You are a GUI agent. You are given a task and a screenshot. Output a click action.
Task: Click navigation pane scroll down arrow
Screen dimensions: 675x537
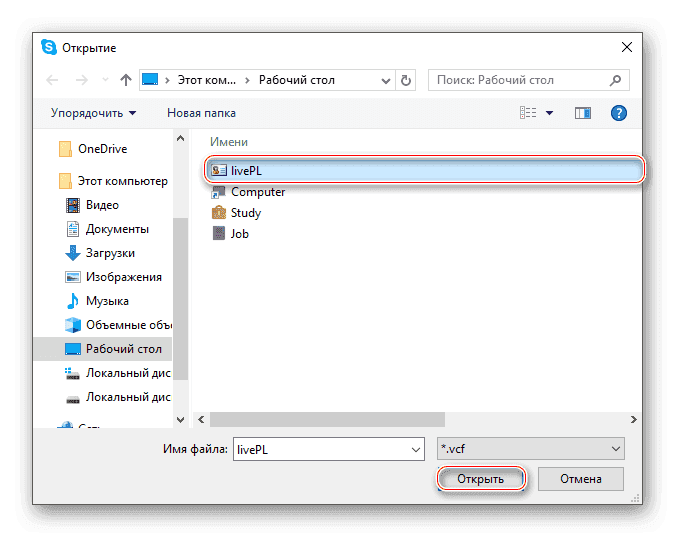click(181, 419)
